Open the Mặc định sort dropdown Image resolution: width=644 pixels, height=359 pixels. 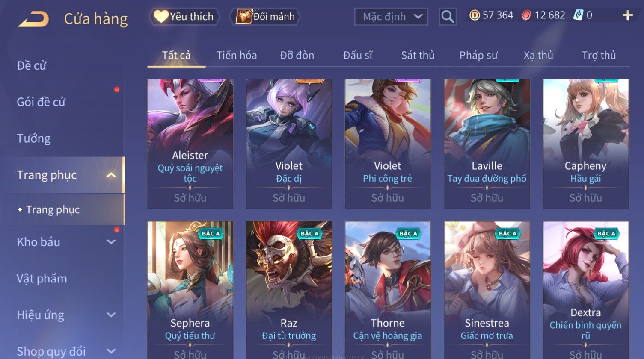pos(391,17)
